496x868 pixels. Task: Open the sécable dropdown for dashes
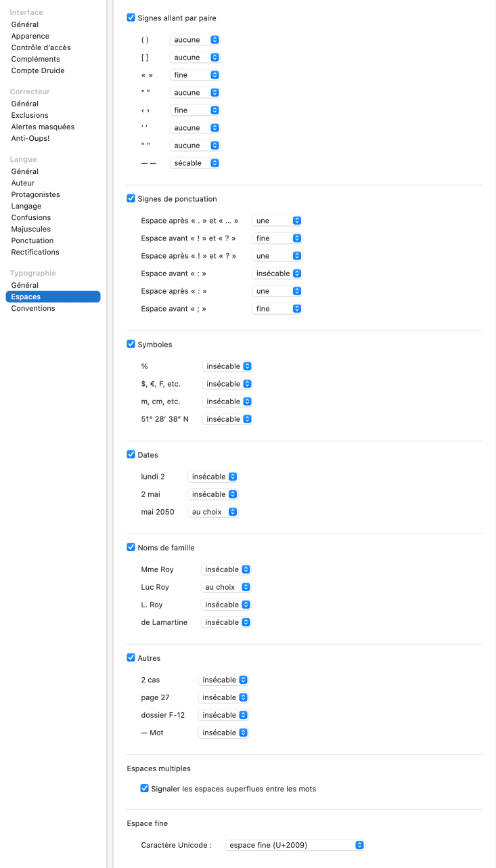tap(195, 163)
